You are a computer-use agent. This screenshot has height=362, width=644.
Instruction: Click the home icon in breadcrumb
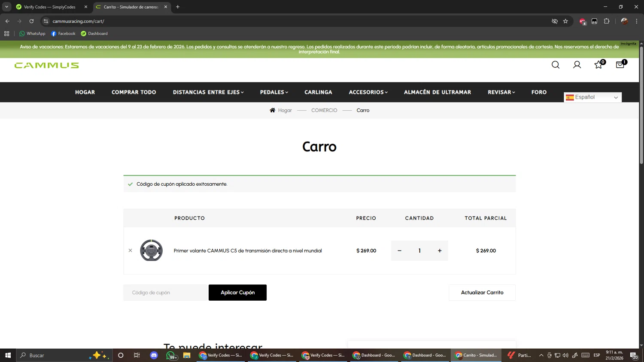[x=272, y=110]
